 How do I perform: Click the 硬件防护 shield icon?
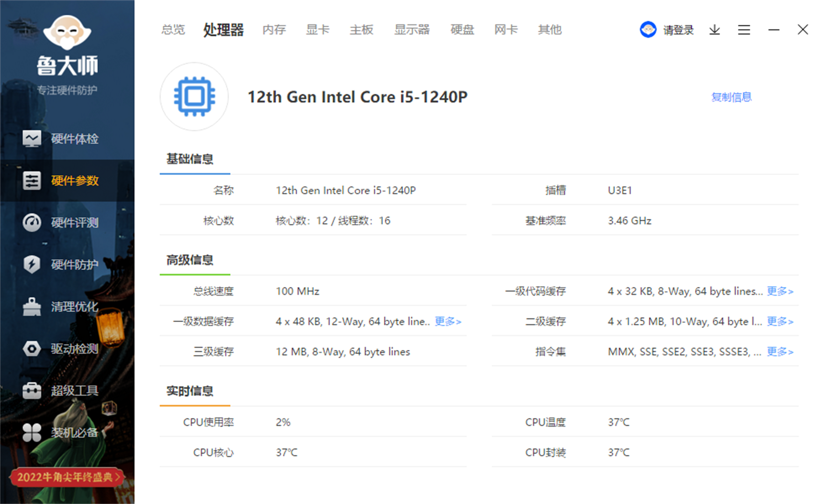coord(32,265)
